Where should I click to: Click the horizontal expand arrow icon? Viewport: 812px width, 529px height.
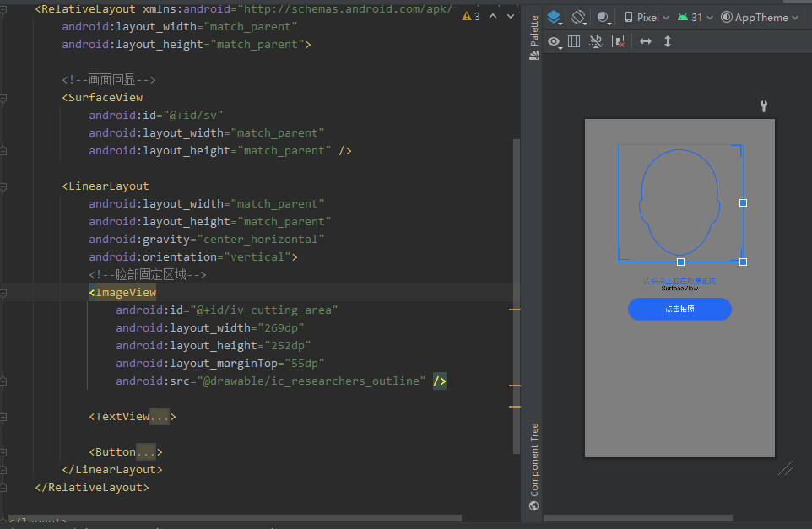pos(647,40)
